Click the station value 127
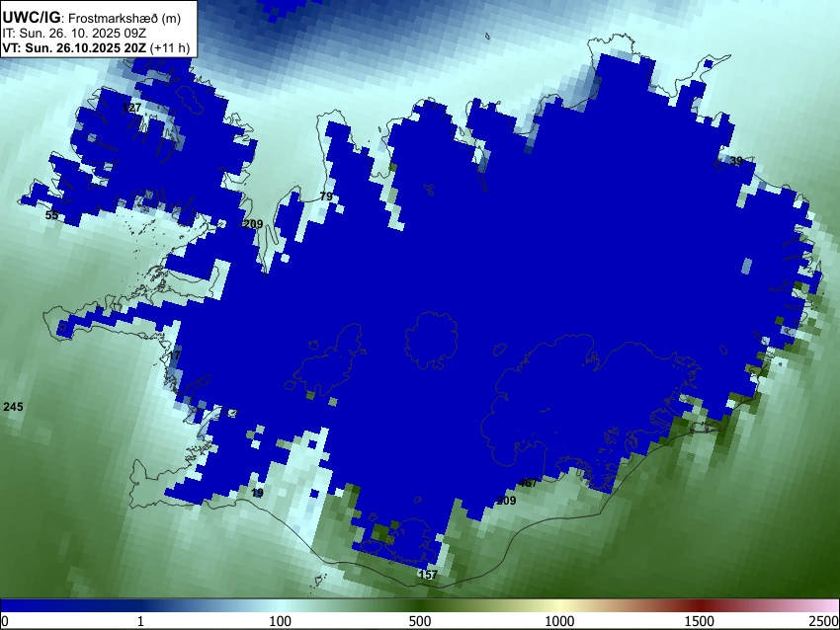The width and height of the screenshot is (840, 630). click(x=131, y=108)
